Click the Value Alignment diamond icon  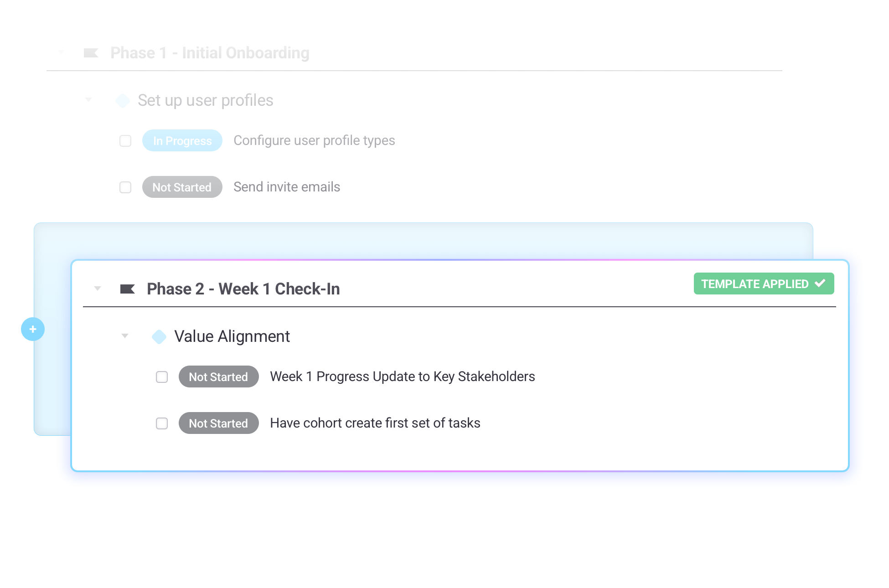pos(159,337)
